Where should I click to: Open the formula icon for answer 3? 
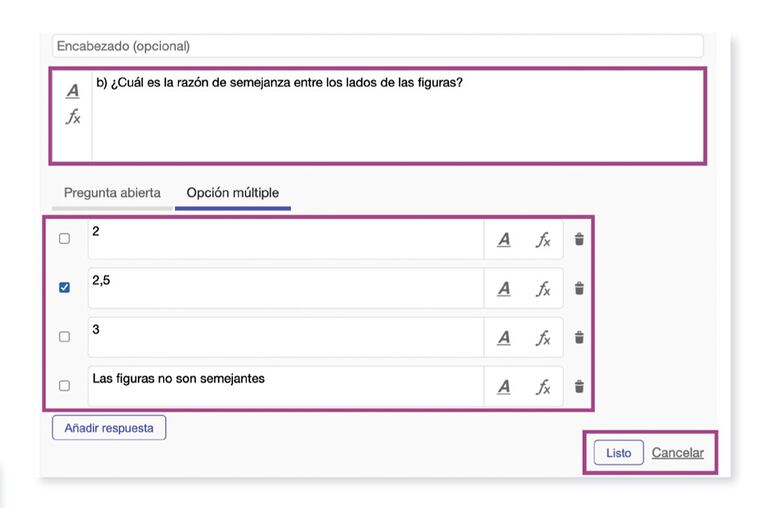tap(542, 337)
